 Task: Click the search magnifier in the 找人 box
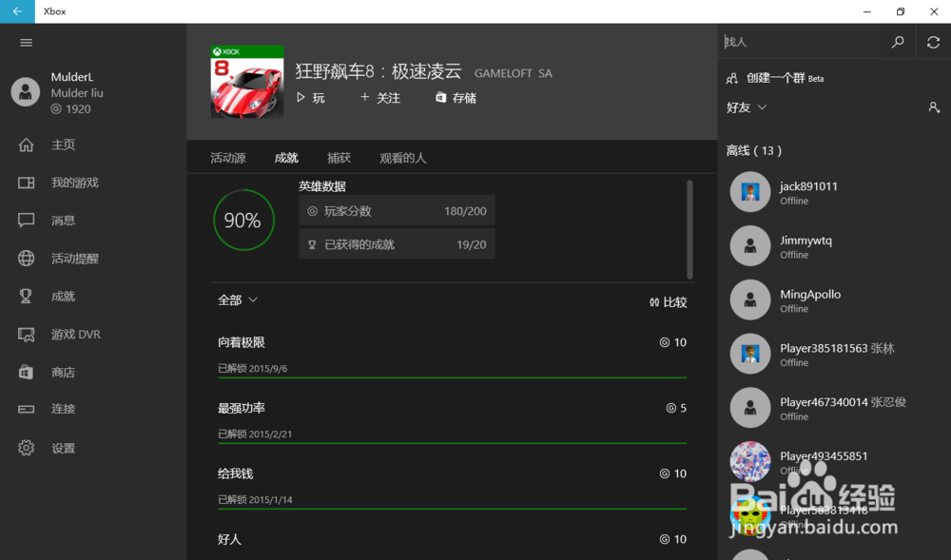pos(898,41)
